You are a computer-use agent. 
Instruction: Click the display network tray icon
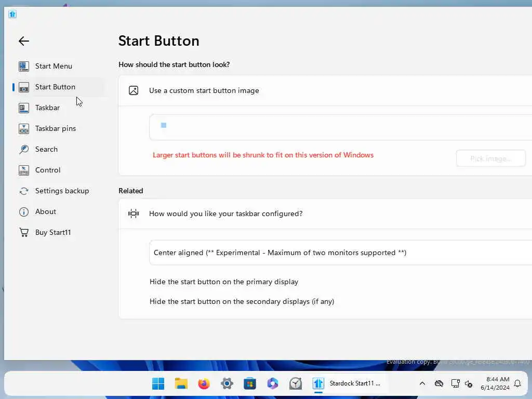pyautogui.click(x=455, y=384)
